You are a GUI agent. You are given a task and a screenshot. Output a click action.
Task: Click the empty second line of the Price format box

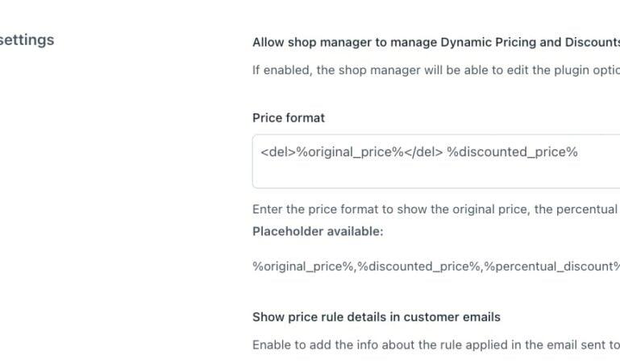click(436, 175)
